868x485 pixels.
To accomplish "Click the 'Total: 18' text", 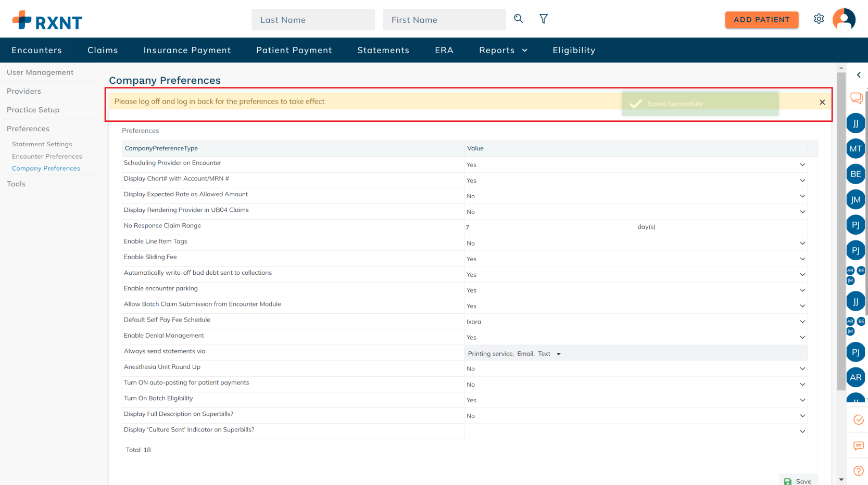I will 139,450.
